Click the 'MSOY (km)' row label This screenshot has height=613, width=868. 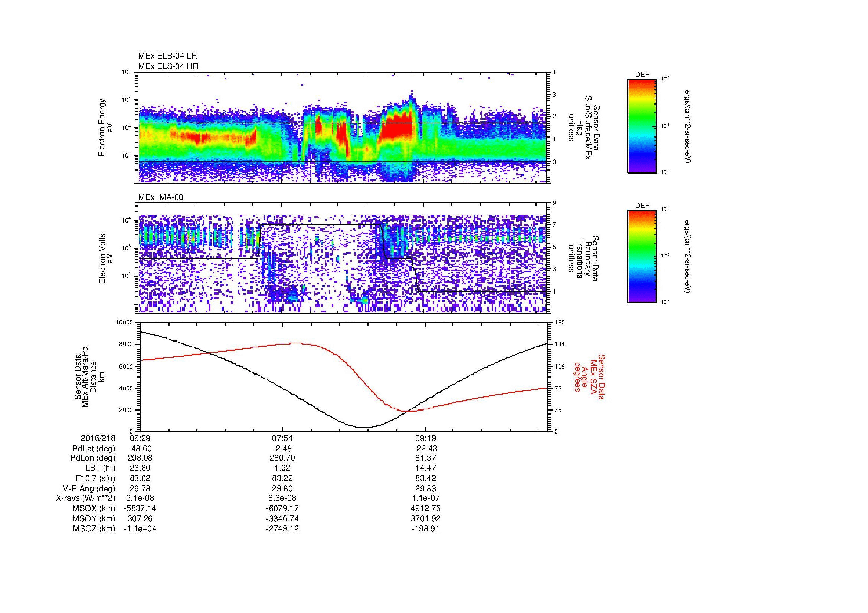tap(94, 518)
